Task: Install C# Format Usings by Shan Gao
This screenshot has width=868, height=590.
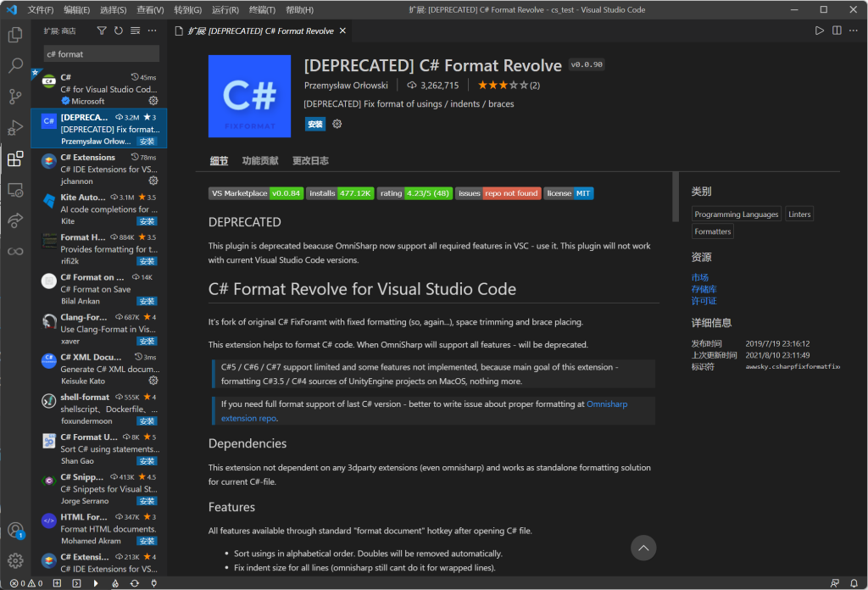Action: [x=147, y=461]
